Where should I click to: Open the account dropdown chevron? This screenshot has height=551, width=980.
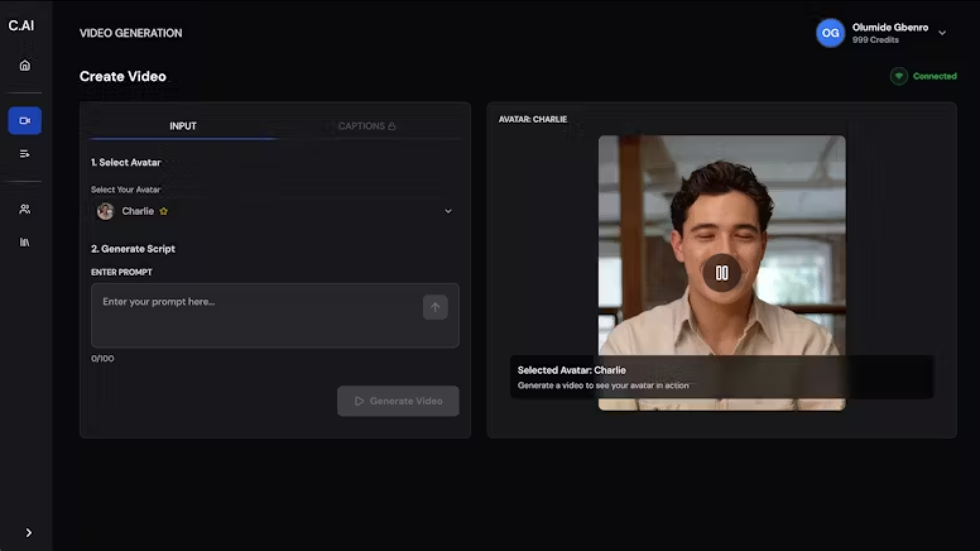coord(942,33)
